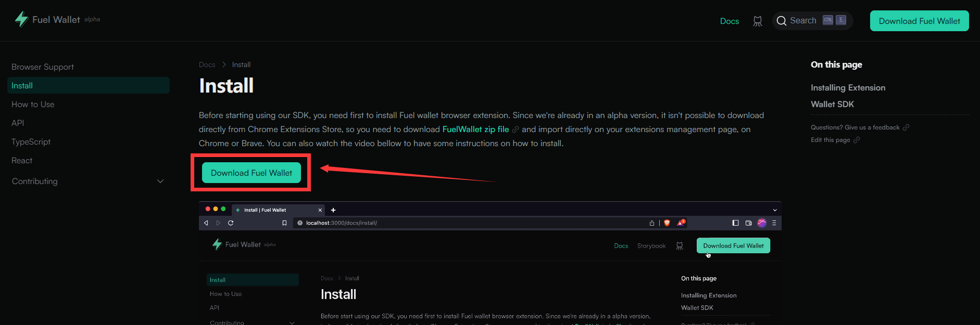Viewport: 980px width, 325px height.
Task: Click the large Install page heading
Action: (227, 86)
